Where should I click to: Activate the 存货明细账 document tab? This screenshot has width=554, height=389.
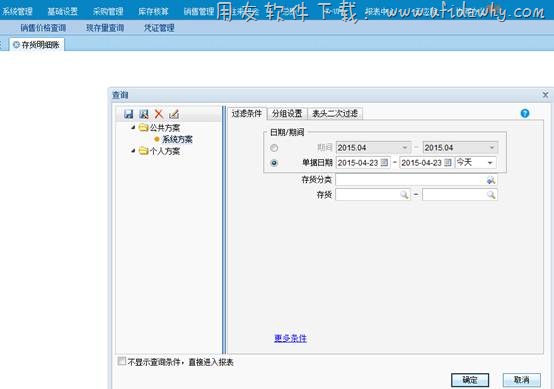[x=37, y=45]
